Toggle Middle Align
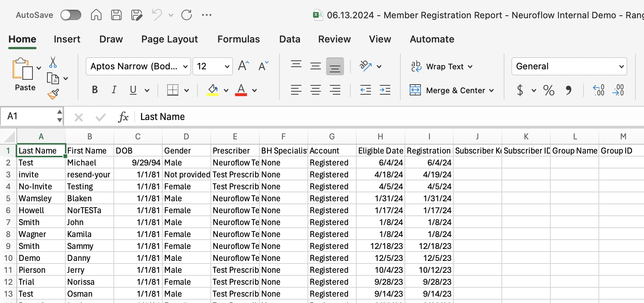 [x=316, y=66]
